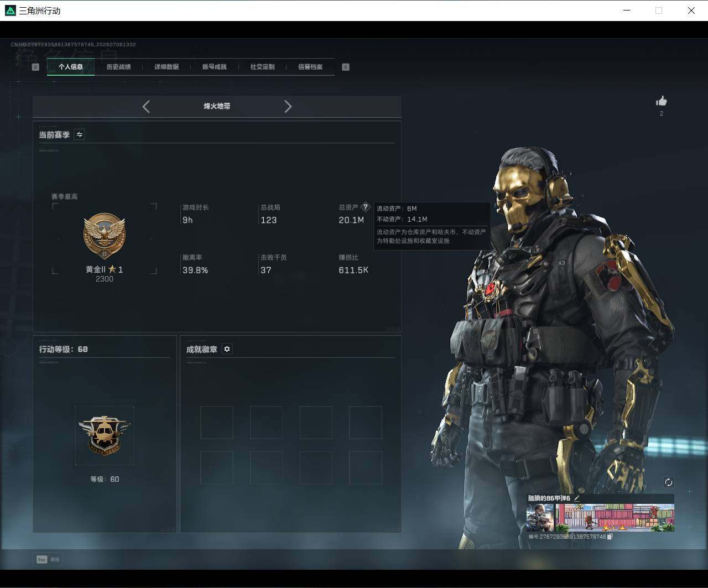Select third achievement badge slot, bottom row
The height and width of the screenshot is (588, 708).
coord(316,468)
